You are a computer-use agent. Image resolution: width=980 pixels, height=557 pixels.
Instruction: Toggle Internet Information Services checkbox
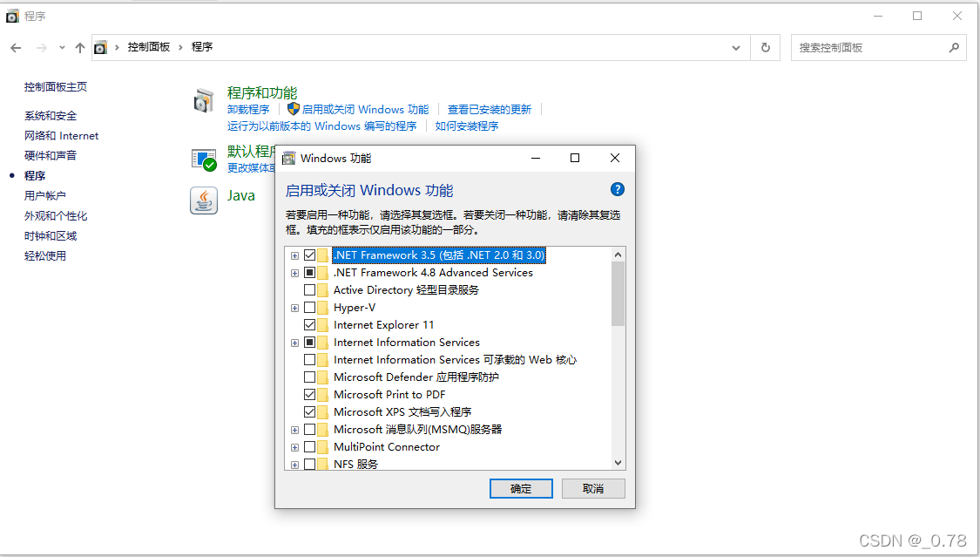coord(309,343)
